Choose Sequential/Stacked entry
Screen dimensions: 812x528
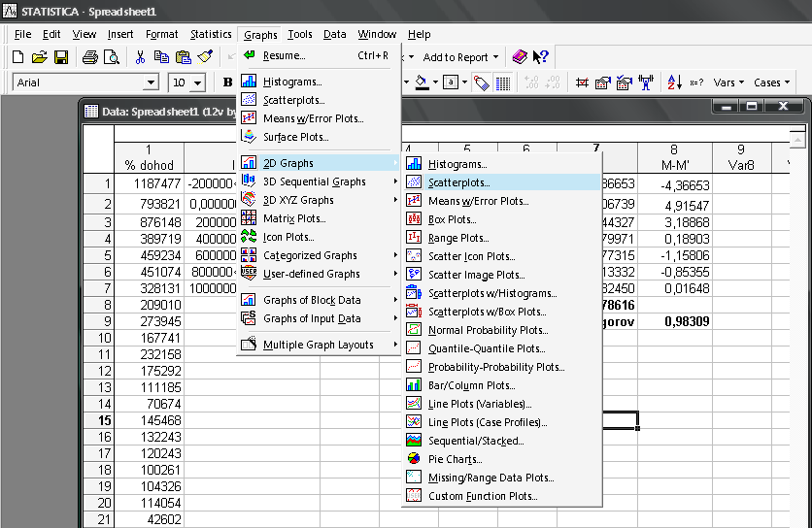click(502, 441)
